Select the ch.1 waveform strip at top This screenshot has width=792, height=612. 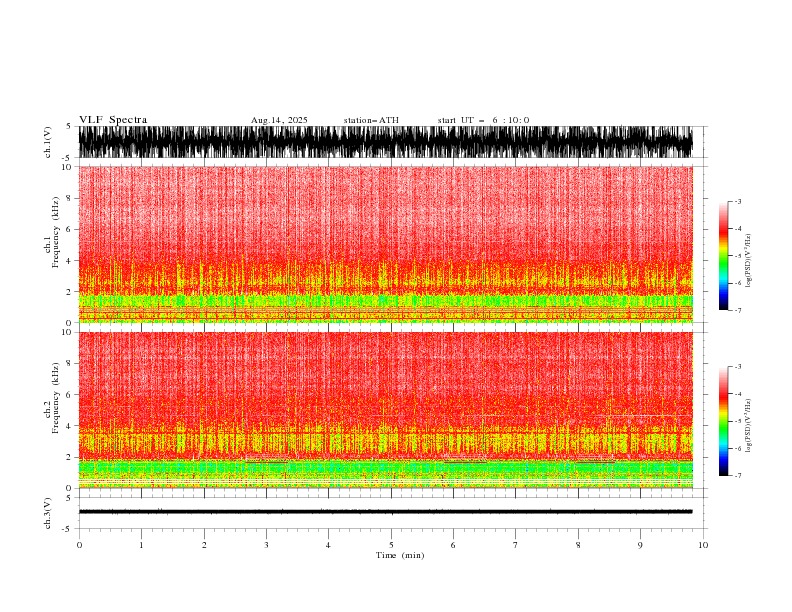385,142
